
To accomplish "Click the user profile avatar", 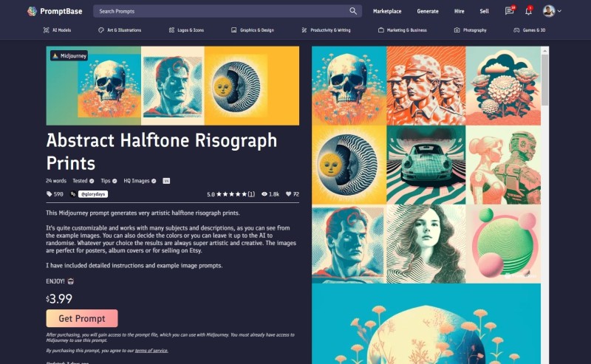I will pyautogui.click(x=548, y=11).
